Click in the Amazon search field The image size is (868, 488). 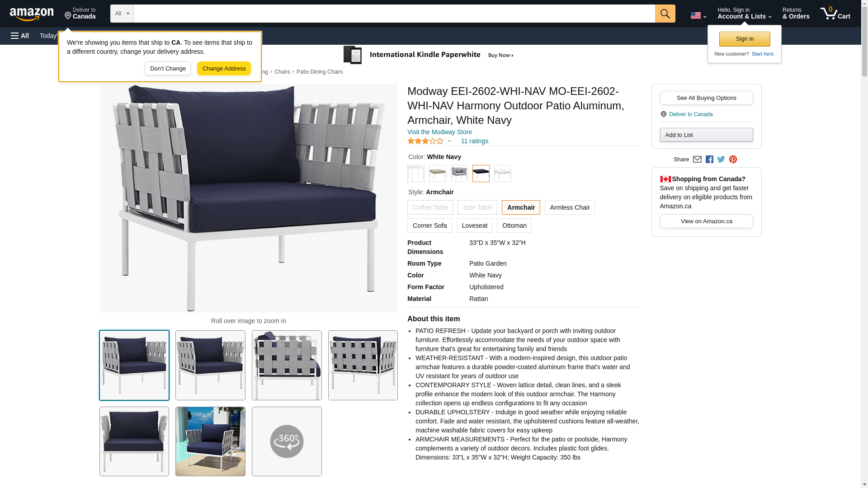(394, 14)
